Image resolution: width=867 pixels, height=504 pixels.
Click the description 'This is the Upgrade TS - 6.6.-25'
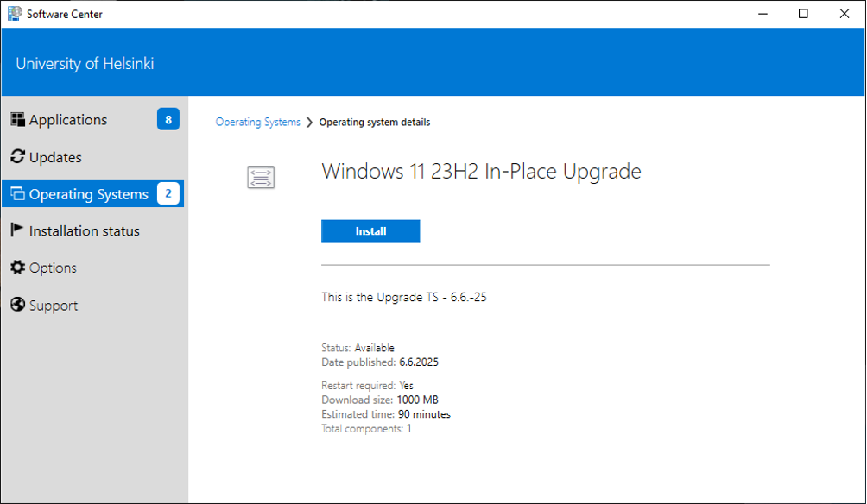click(403, 298)
